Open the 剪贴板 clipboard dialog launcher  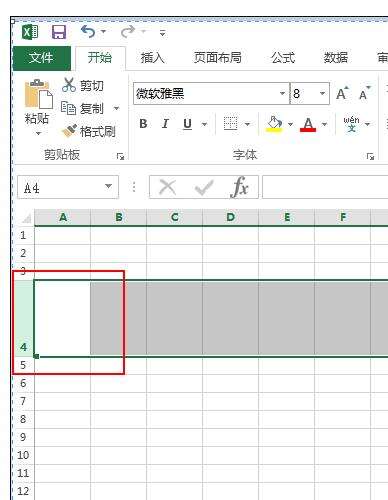[x=120, y=156]
